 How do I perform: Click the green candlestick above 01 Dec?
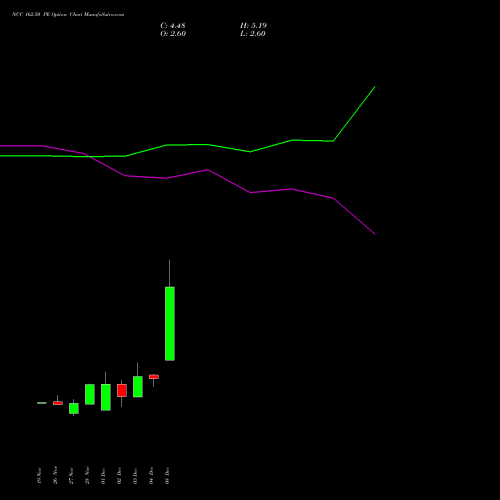point(106,397)
